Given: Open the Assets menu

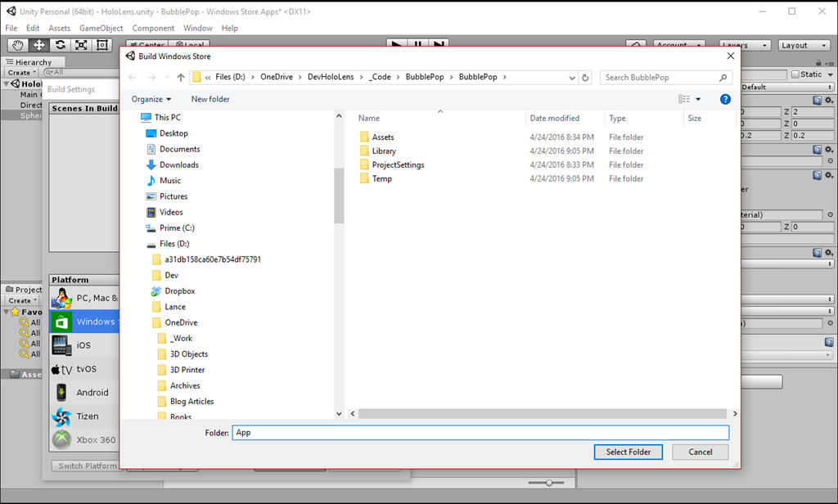Looking at the screenshot, I should coord(59,29).
